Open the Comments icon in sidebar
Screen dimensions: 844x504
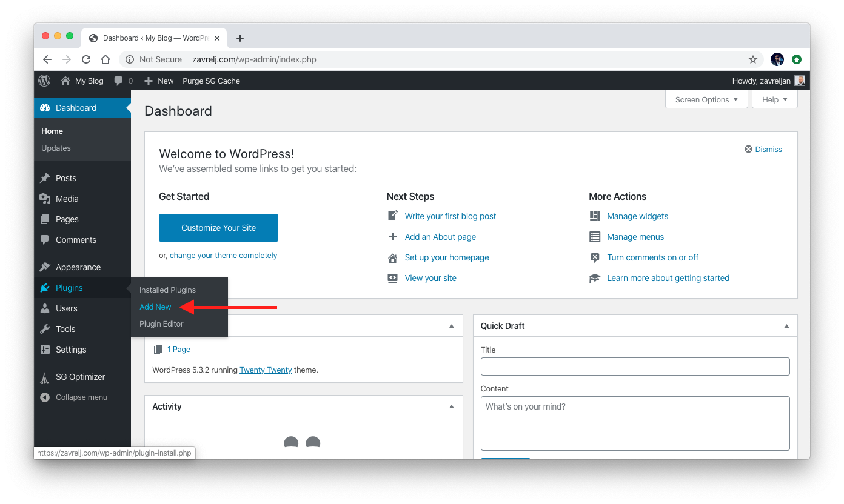pos(45,240)
